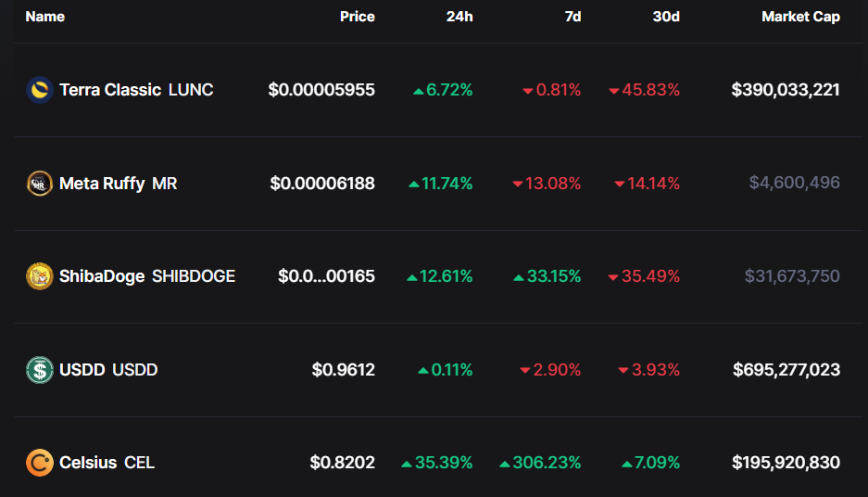The width and height of the screenshot is (868, 497).
Task: Sort by 7d change column
Action: pyautogui.click(x=572, y=17)
